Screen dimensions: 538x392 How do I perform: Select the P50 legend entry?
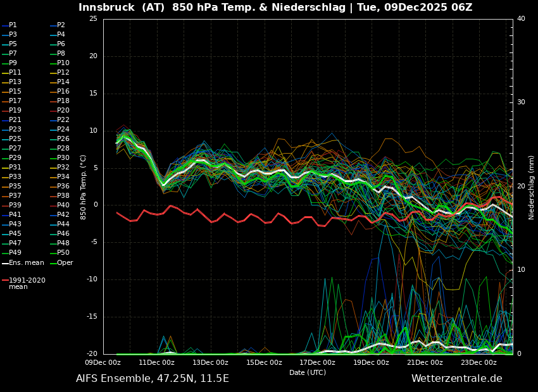(x=63, y=253)
